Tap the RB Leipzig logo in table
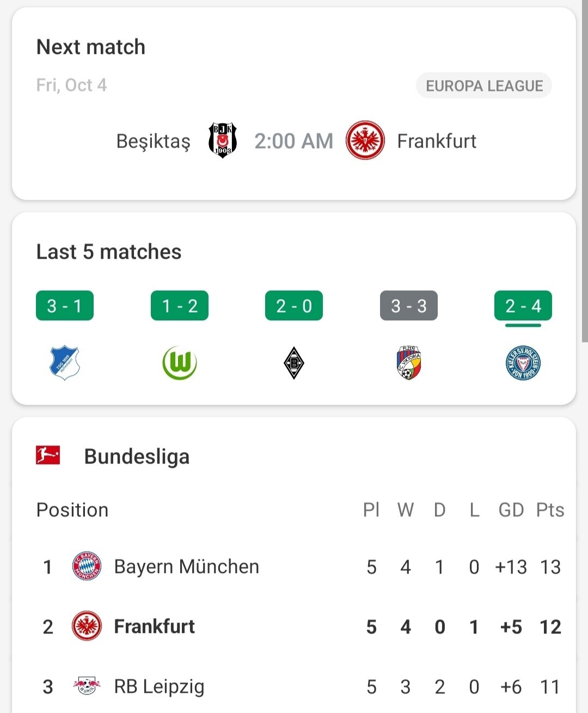 coord(87,686)
